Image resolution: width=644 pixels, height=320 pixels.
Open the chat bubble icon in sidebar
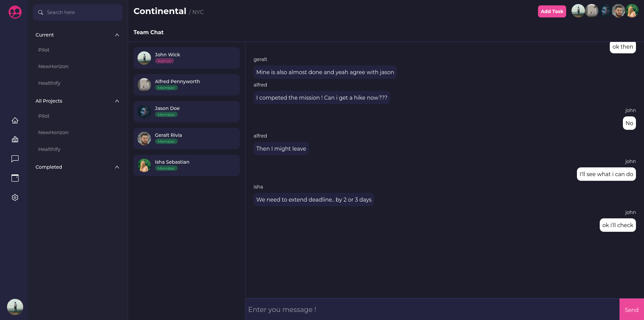(x=15, y=159)
